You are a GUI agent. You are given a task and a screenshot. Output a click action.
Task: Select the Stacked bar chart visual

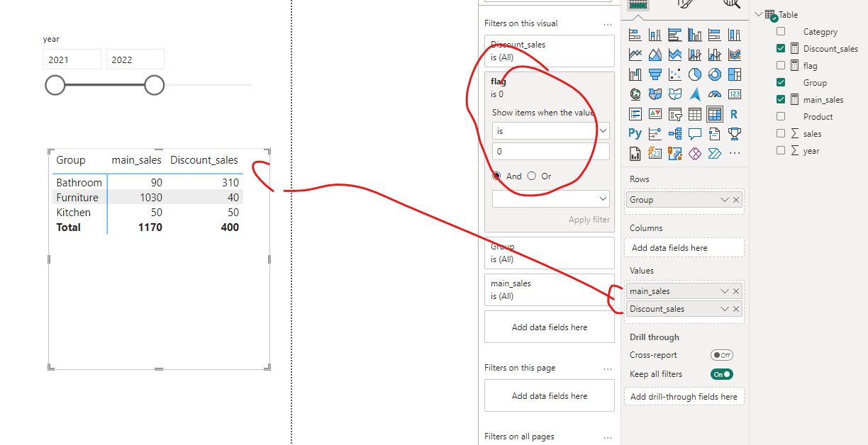point(635,35)
